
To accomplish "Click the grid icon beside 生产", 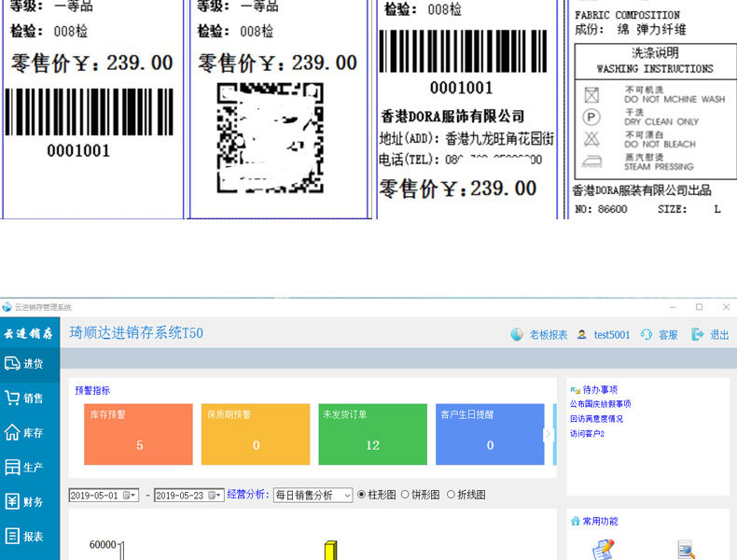I will click(x=12, y=467).
